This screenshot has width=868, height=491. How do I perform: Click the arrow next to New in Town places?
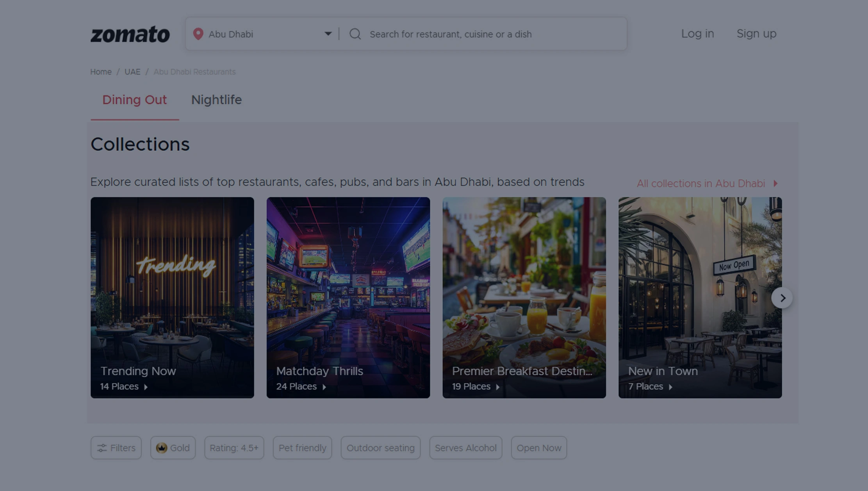click(x=671, y=387)
